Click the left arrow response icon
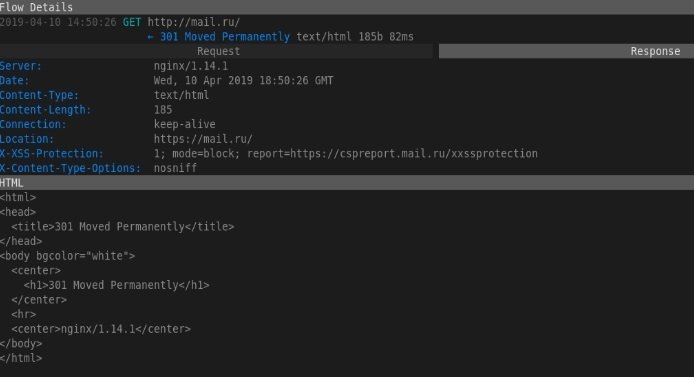694x377 pixels. point(150,37)
